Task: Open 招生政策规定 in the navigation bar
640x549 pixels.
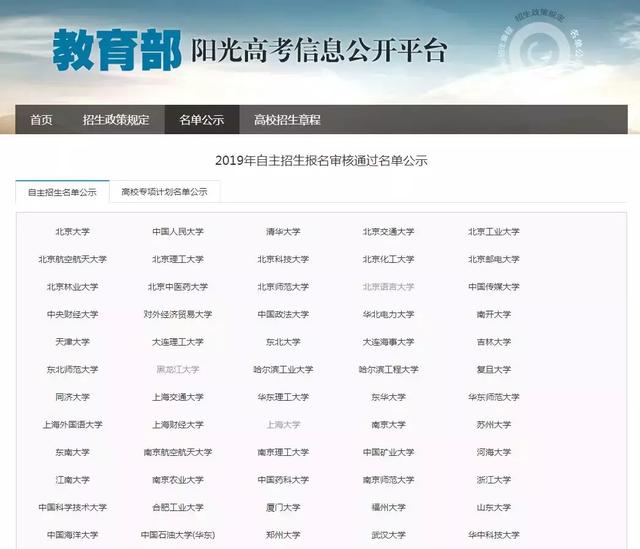Action: (116, 120)
